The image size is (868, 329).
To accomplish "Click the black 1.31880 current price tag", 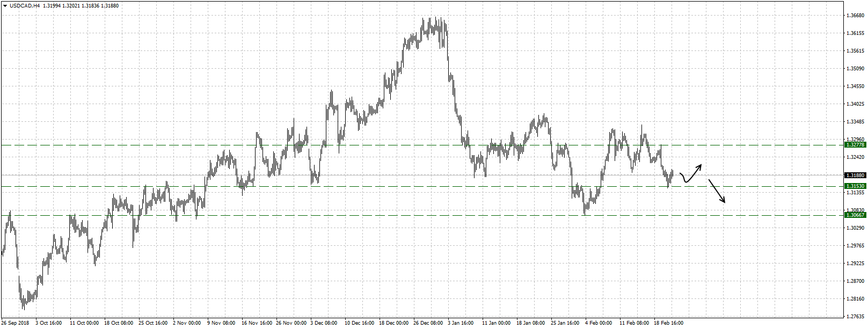I will point(855,176).
